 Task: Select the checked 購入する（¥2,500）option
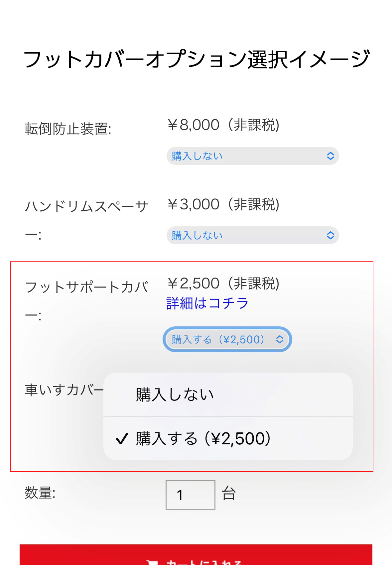tap(203, 438)
